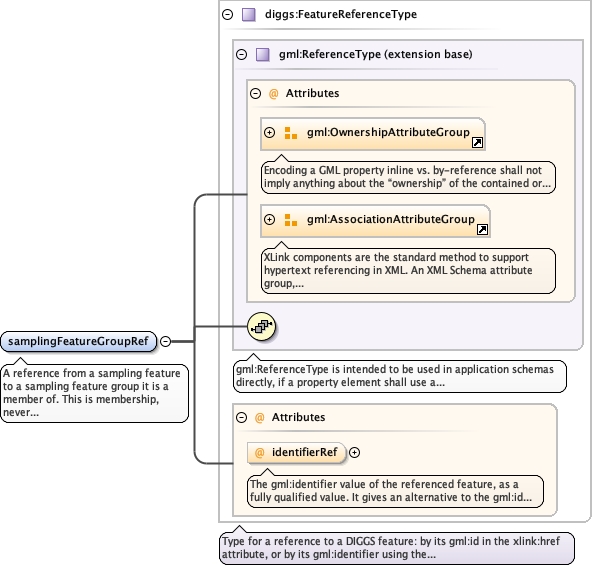Click the samplingFeatureGroupRef description annotation
593x568 pixels.
94,393
